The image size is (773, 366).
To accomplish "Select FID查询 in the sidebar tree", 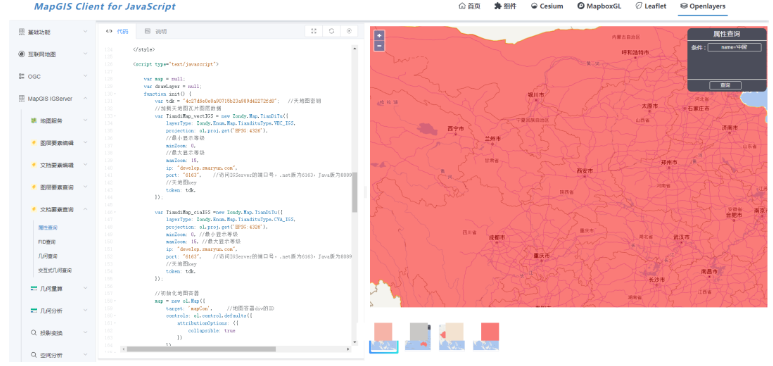I will 47,242.
